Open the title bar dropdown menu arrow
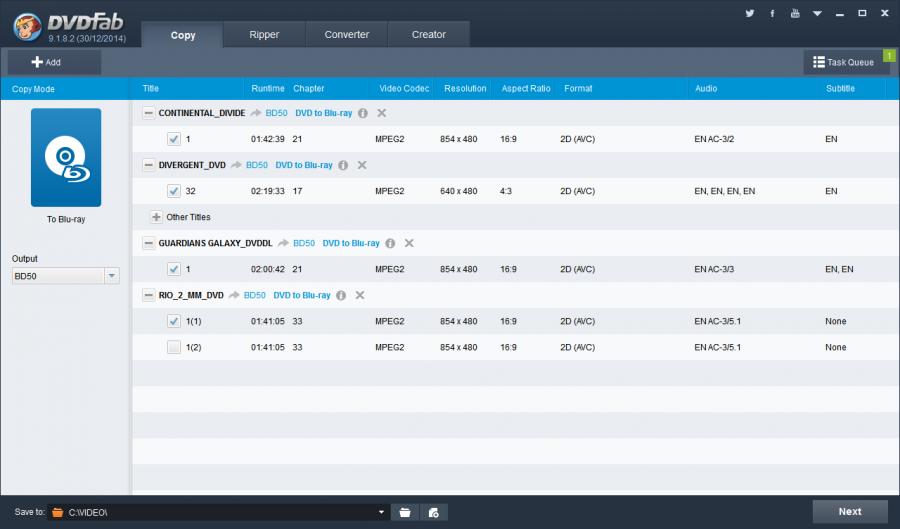The image size is (900, 529). point(817,13)
